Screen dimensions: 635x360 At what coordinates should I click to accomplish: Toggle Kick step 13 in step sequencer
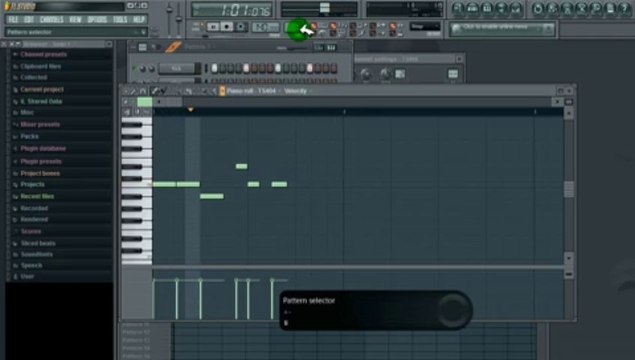[310, 68]
